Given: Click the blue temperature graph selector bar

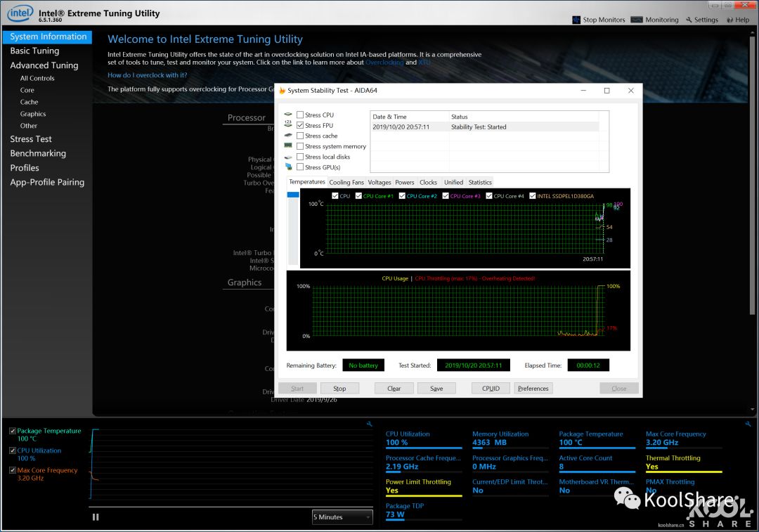Looking at the screenshot, I should tap(293, 195).
